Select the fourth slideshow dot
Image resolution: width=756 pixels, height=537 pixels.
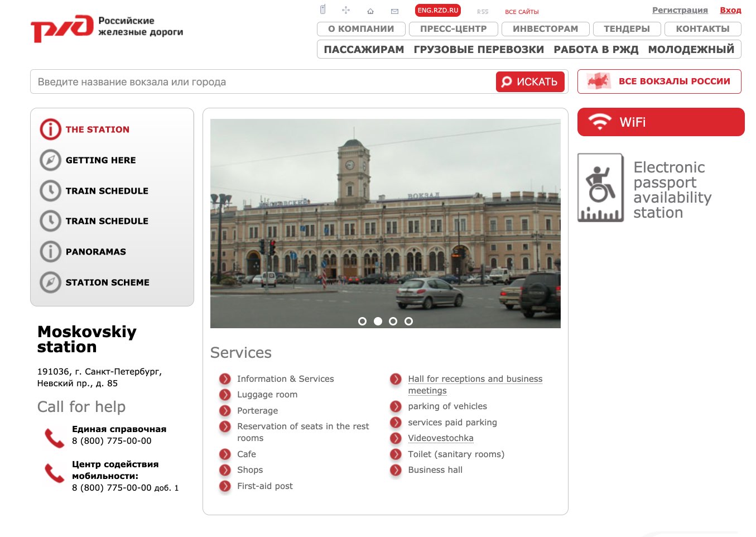409,322
